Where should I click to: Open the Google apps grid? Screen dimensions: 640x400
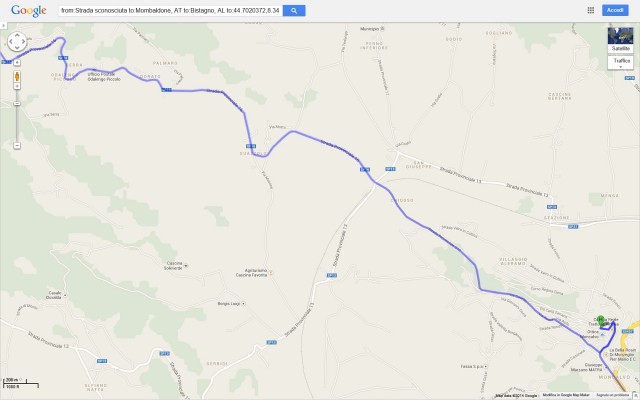tap(591, 10)
